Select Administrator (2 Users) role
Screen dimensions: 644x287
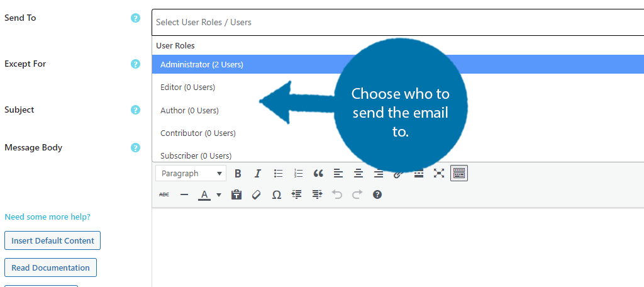(397, 65)
